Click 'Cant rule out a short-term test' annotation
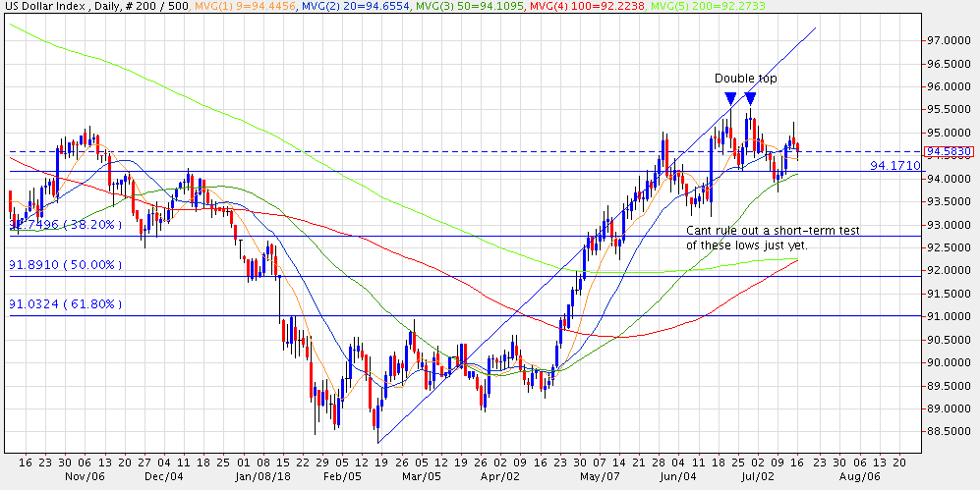This screenshot has width=980, height=490. 773,231
